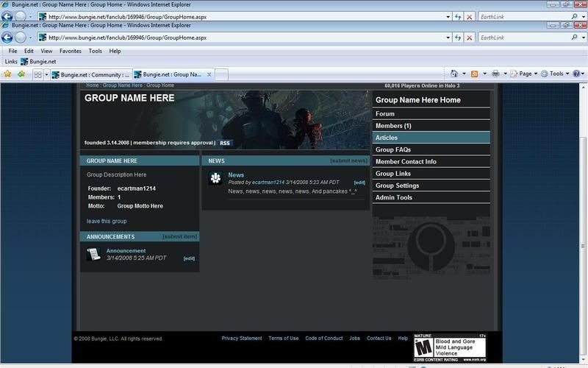The image size is (588, 368).
Task: Click the News post avatar icon
Action: 215,178
